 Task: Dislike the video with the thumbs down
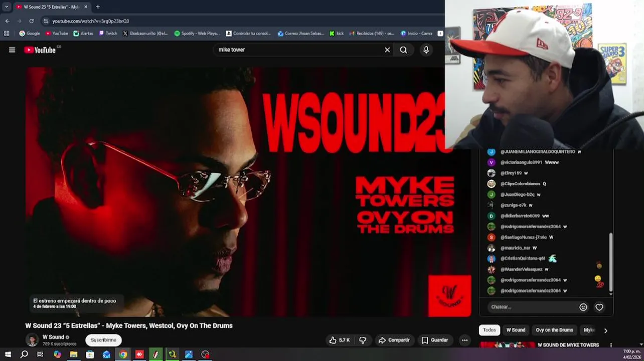pos(363,340)
